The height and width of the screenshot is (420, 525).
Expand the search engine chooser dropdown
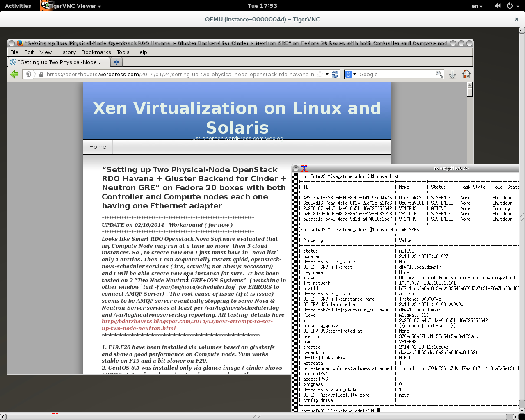[x=355, y=74]
